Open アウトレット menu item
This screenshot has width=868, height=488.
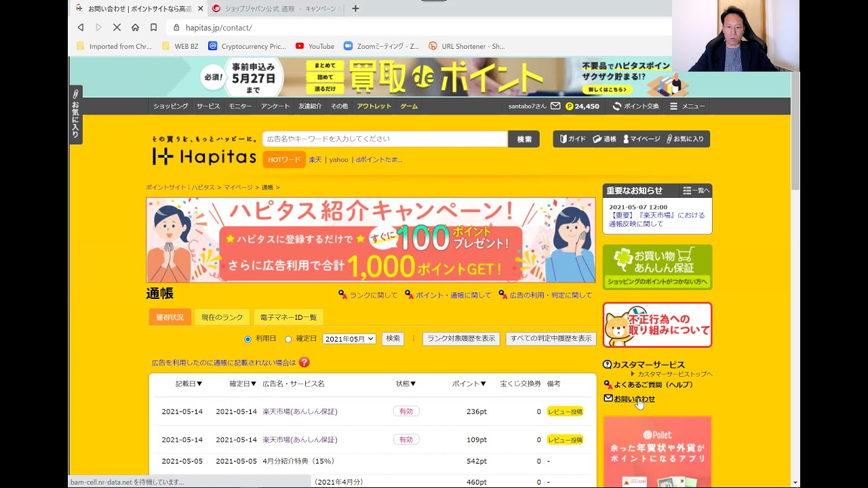click(374, 106)
